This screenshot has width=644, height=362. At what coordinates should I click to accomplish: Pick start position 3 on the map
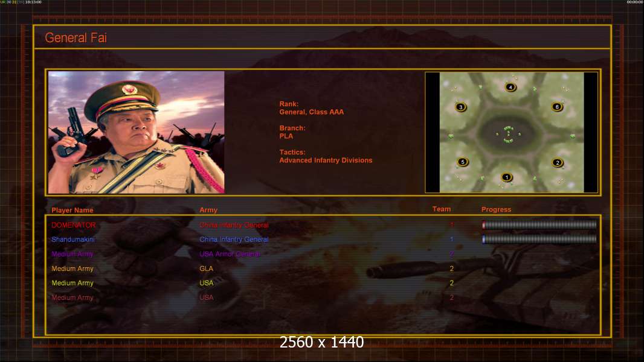tap(461, 107)
